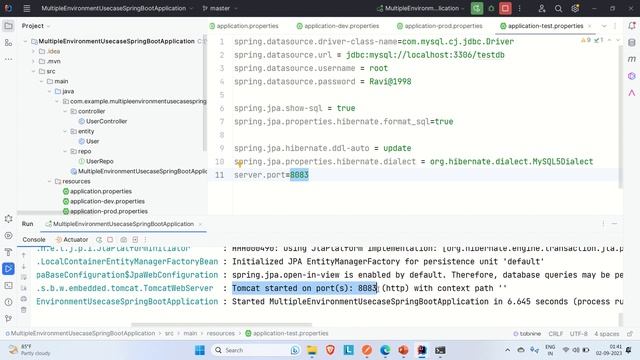The height and width of the screenshot is (360, 640).
Task: Open User entity class in project tree
Action: tap(89, 141)
